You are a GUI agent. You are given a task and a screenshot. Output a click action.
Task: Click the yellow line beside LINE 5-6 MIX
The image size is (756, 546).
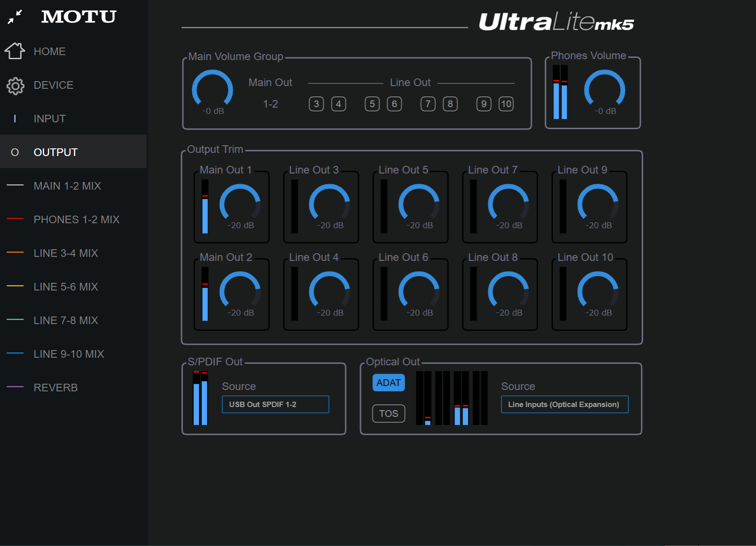point(15,286)
